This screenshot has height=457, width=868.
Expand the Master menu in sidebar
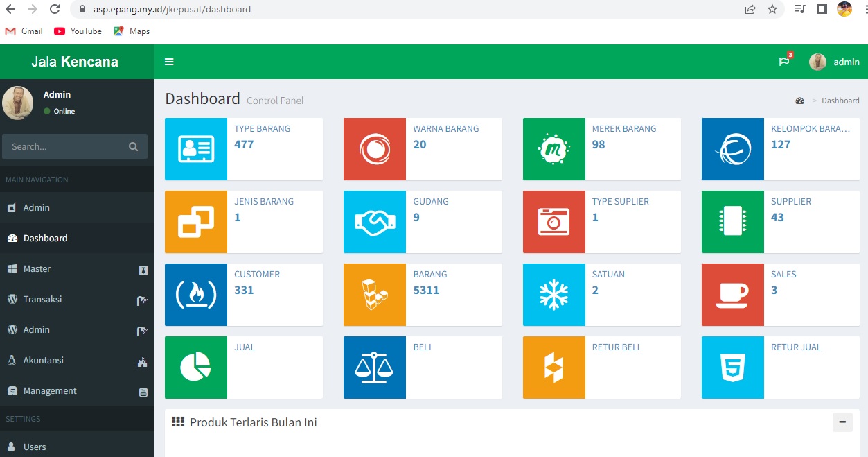37,269
